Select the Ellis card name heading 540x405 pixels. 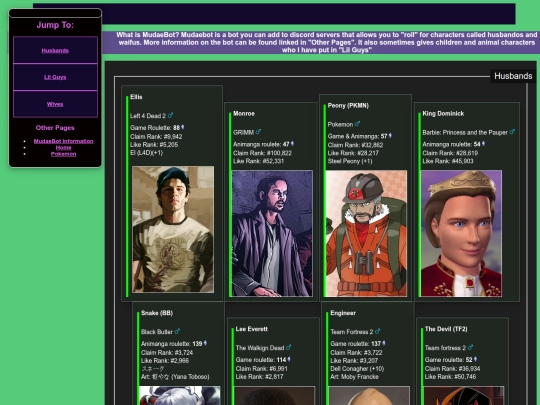[x=136, y=97]
